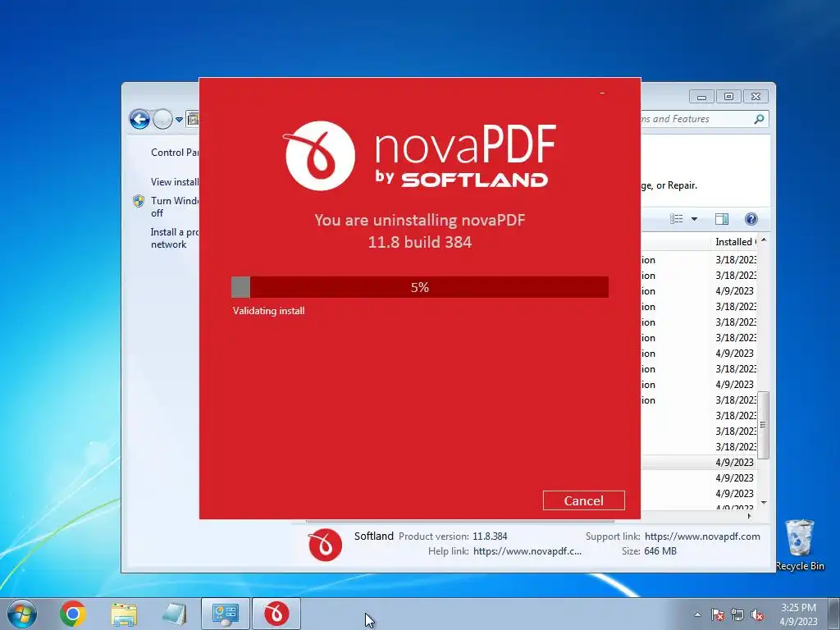Go back in Control Panel window
Viewport: 840px width, 630px height.
(139, 119)
